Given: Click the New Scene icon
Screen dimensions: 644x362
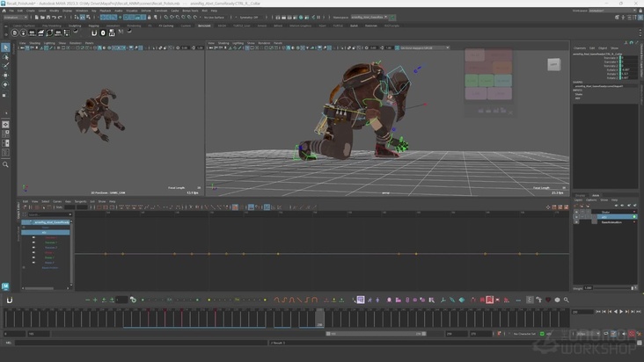Looking at the screenshot, I should pyautogui.click(x=37, y=18).
